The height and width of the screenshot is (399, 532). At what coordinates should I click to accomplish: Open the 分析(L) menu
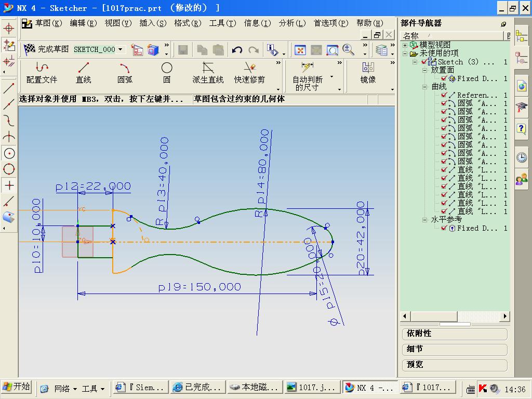[292, 23]
